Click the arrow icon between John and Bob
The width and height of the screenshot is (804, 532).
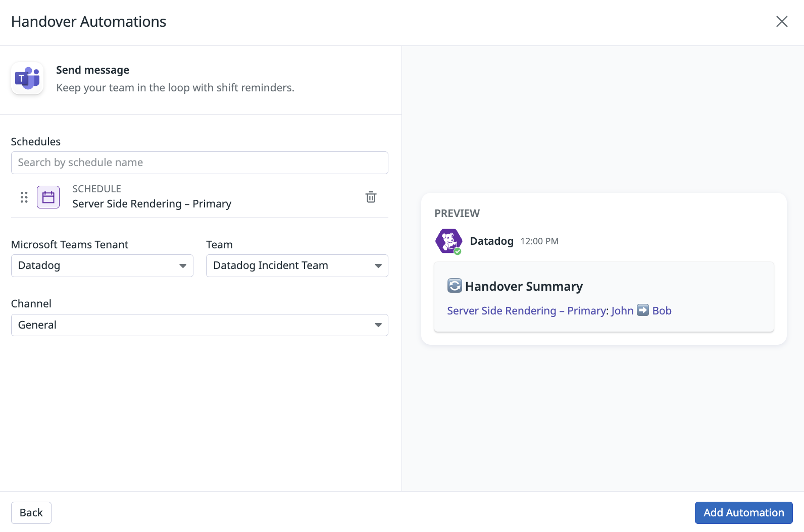pos(642,310)
